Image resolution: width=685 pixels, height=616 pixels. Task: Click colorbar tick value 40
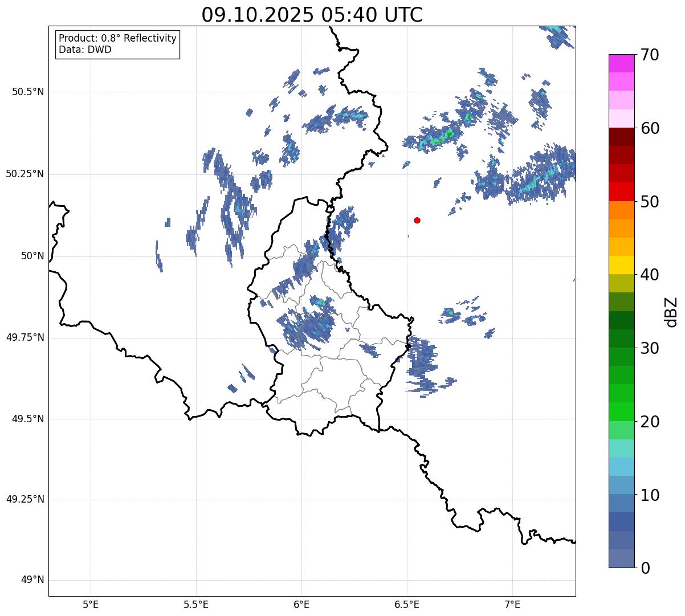[650, 275]
